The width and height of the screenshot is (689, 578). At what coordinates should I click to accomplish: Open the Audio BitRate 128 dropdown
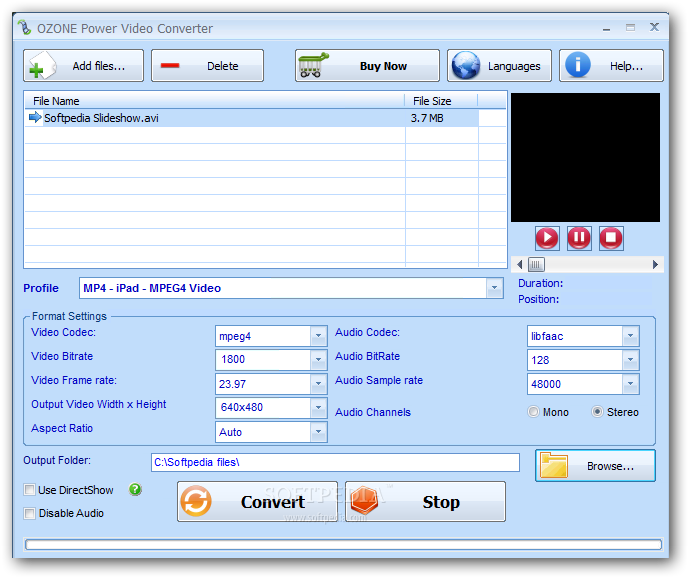630,360
